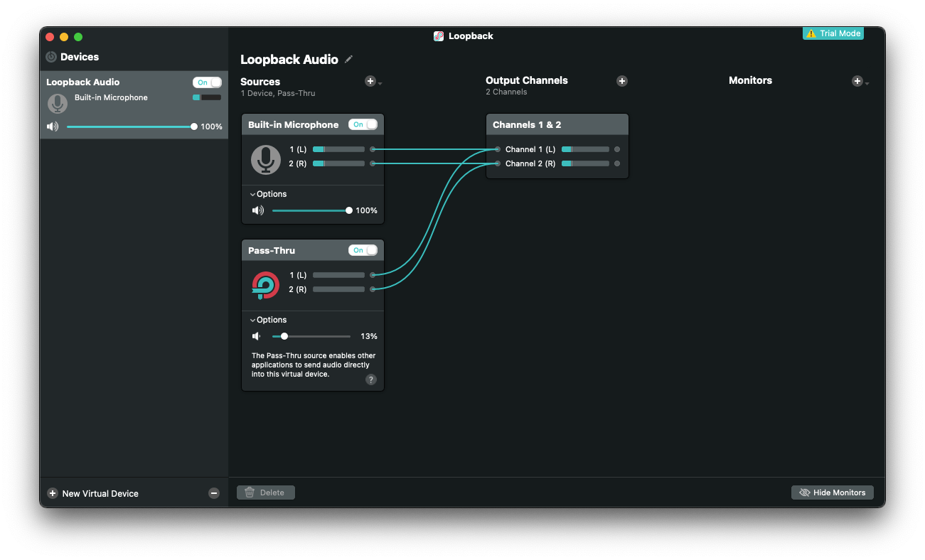Select the Built-in Microphone source header
This screenshot has width=925, height=560.
point(313,124)
